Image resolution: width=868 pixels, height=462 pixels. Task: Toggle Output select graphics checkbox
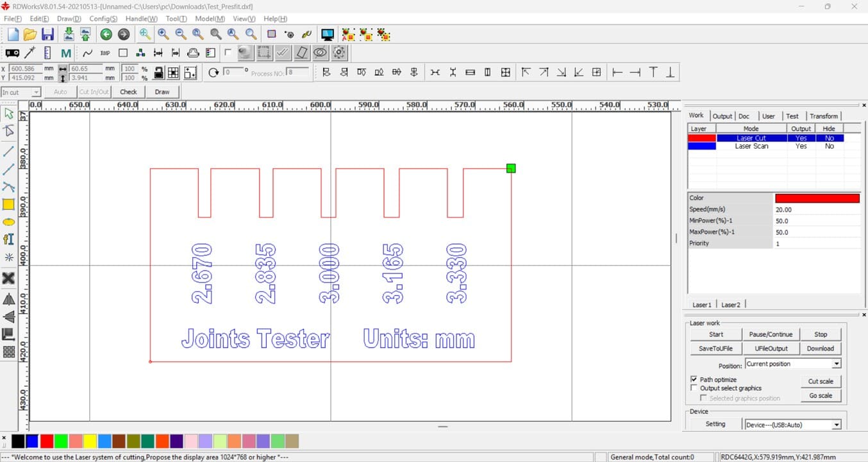click(694, 388)
